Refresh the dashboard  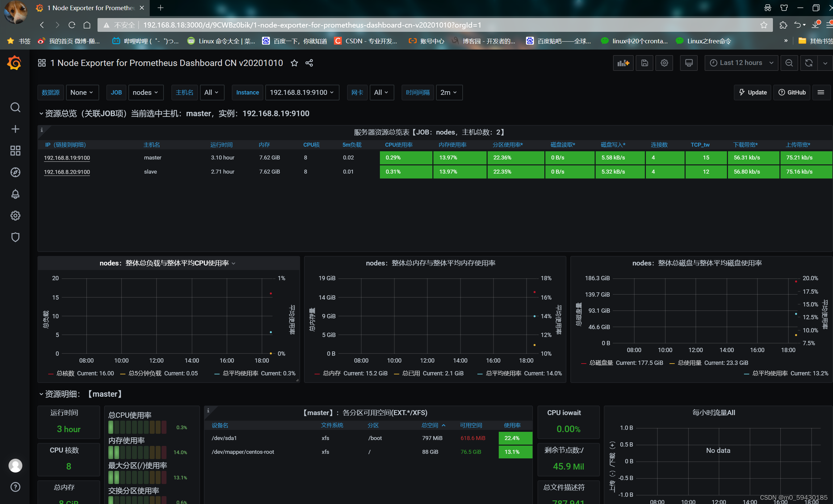(809, 63)
